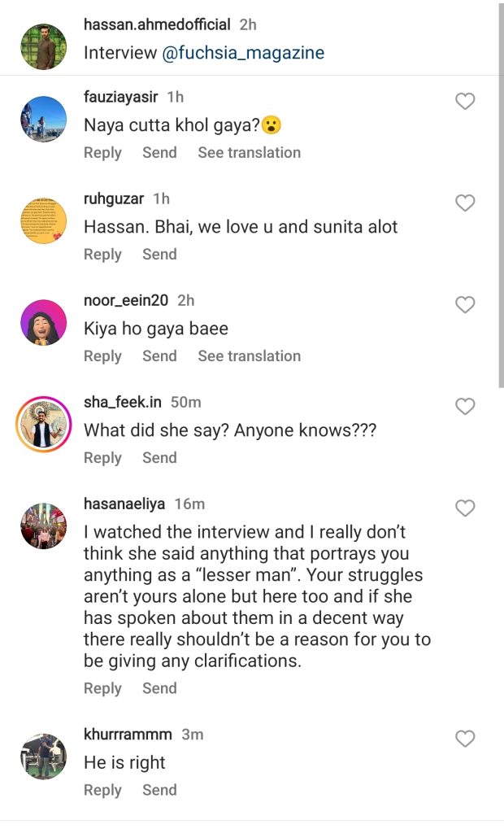Send noor_eein20's comment to someone
504x833 pixels.
pos(159,355)
